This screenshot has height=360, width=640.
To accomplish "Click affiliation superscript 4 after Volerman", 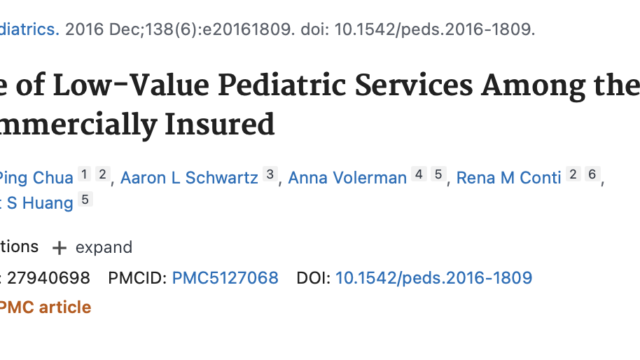I will 418,174.
